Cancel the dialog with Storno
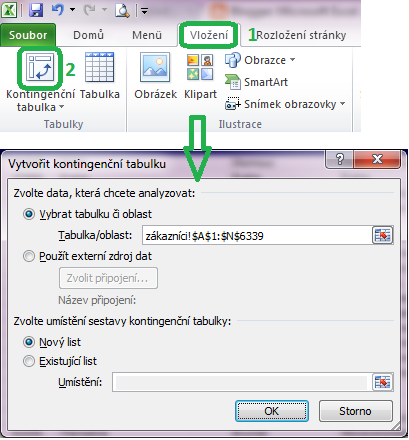The height and width of the screenshot is (440, 409). point(355,411)
